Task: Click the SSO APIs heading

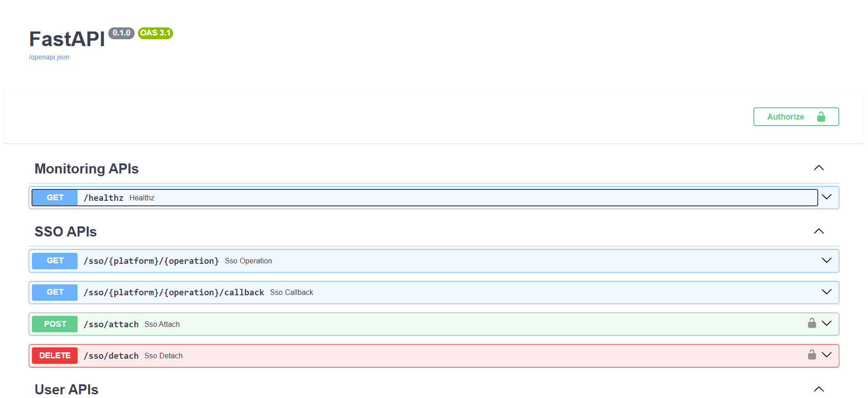Action: pyautogui.click(x=66, y=231)
